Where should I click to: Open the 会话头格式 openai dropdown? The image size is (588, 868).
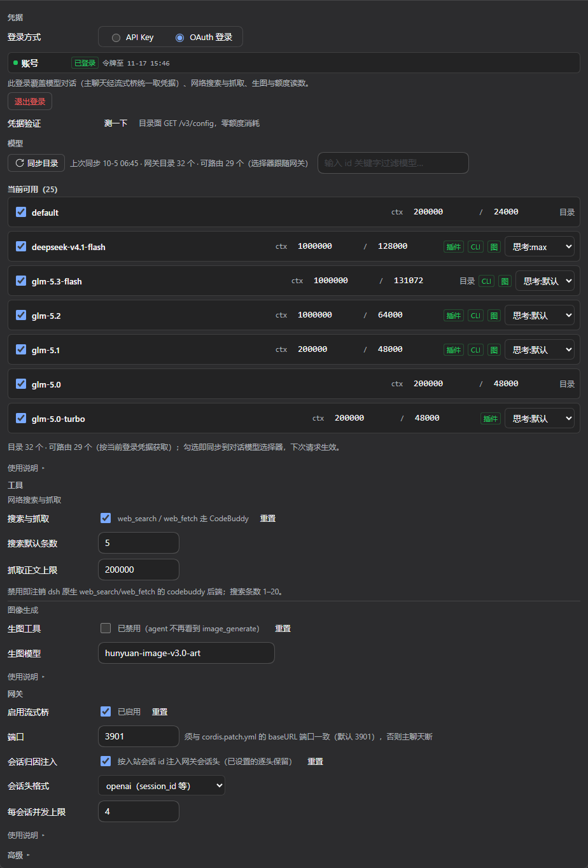[162, 786]
